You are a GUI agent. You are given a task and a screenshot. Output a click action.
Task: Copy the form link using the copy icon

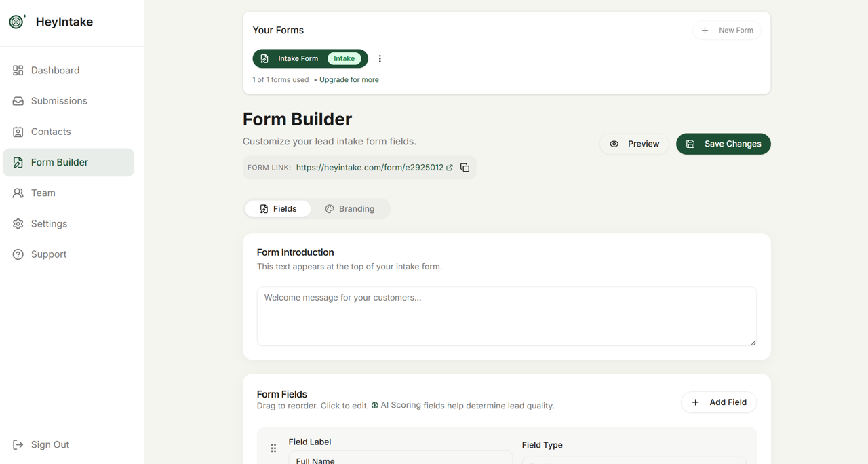click(x=465, y=167)
